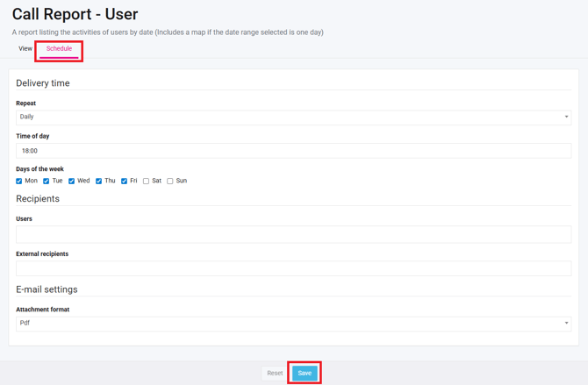Toggle the Tue checkbox
The image size is (588, 385).
pos(47,182)
